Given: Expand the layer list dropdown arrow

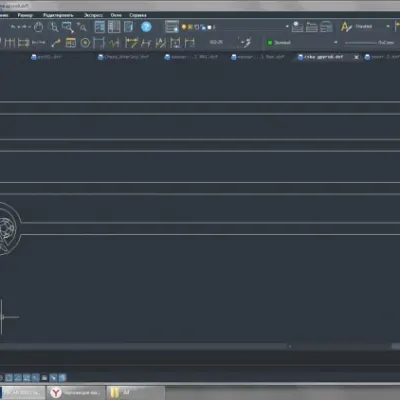Looking at the screenshot, I should point(287,27).
